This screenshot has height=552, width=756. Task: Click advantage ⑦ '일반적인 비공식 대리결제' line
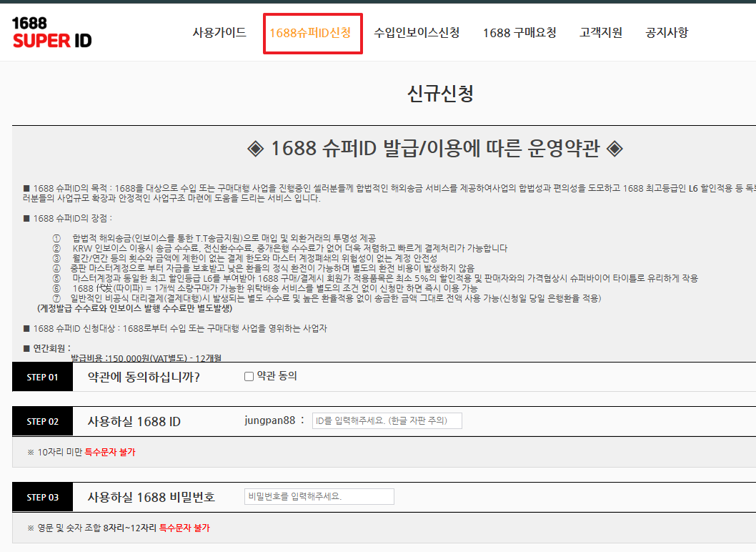(x=327, y=298)
